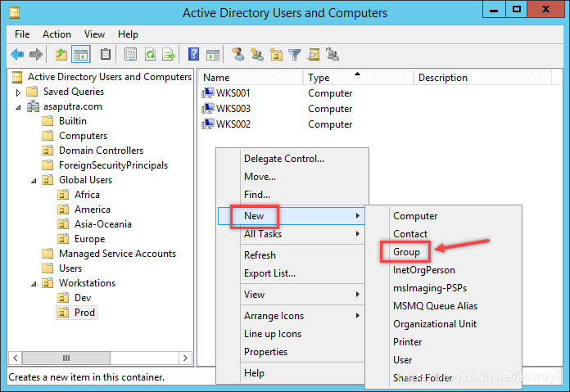570x392 pixels.
Task: Click the Export List toolbar icon
Action: pos(169,55)
